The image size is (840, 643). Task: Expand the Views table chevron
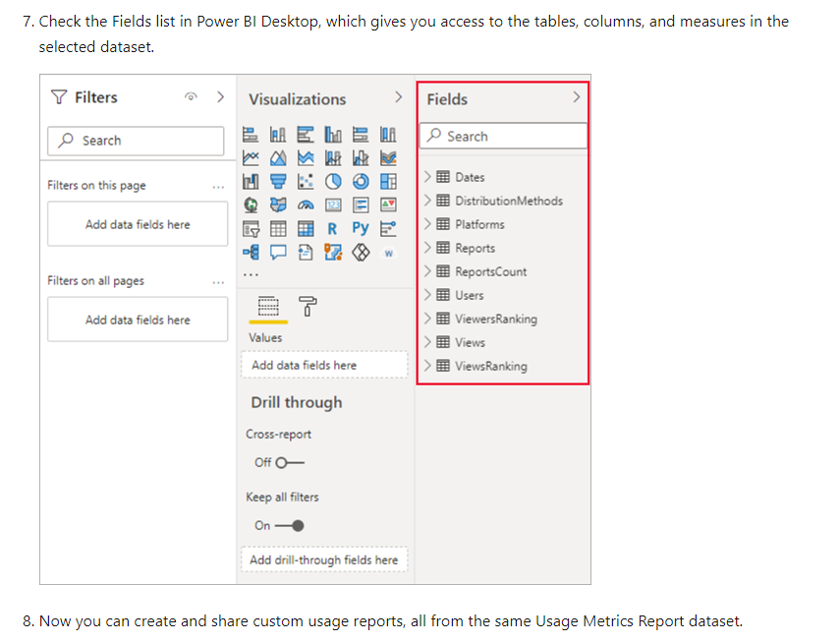point(427,341)
